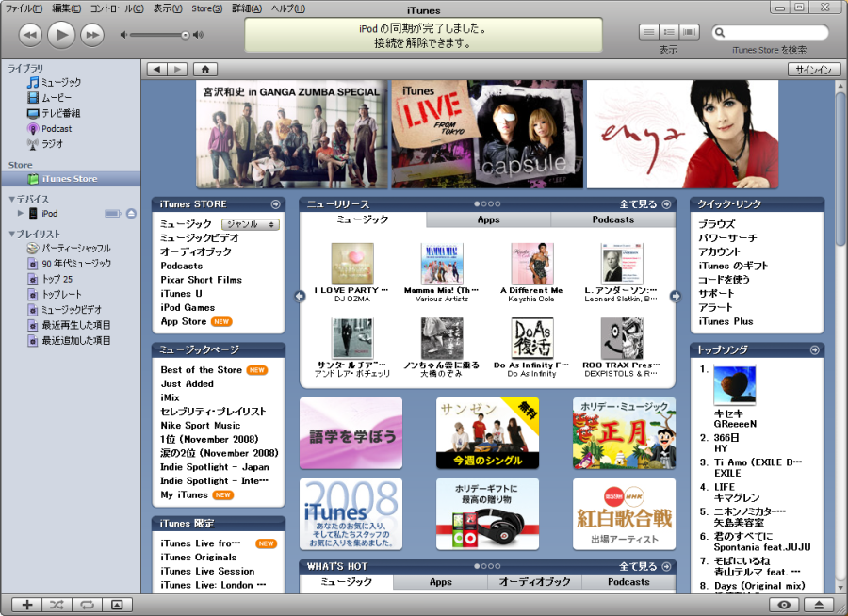848x616 pixels.
Task: Switch to Podcasts tab in ニューリリース
Action: [612, 219]
